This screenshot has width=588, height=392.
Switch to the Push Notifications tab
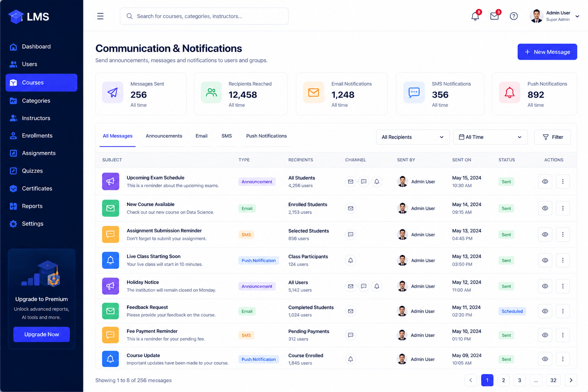[266, 136]
